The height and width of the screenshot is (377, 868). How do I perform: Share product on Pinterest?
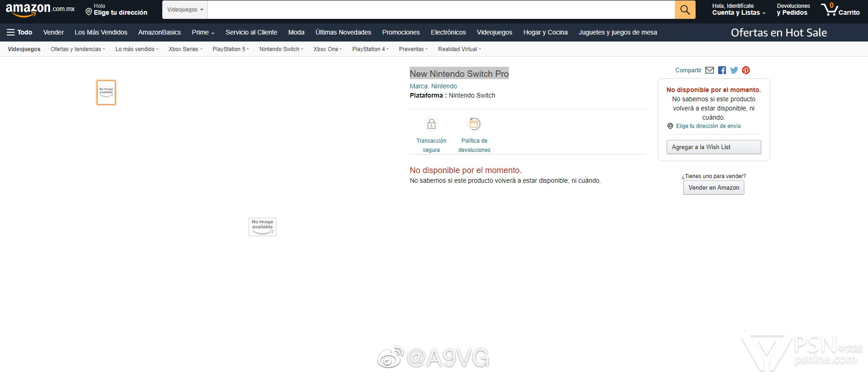pyautogui.click(x=746, y=70)
